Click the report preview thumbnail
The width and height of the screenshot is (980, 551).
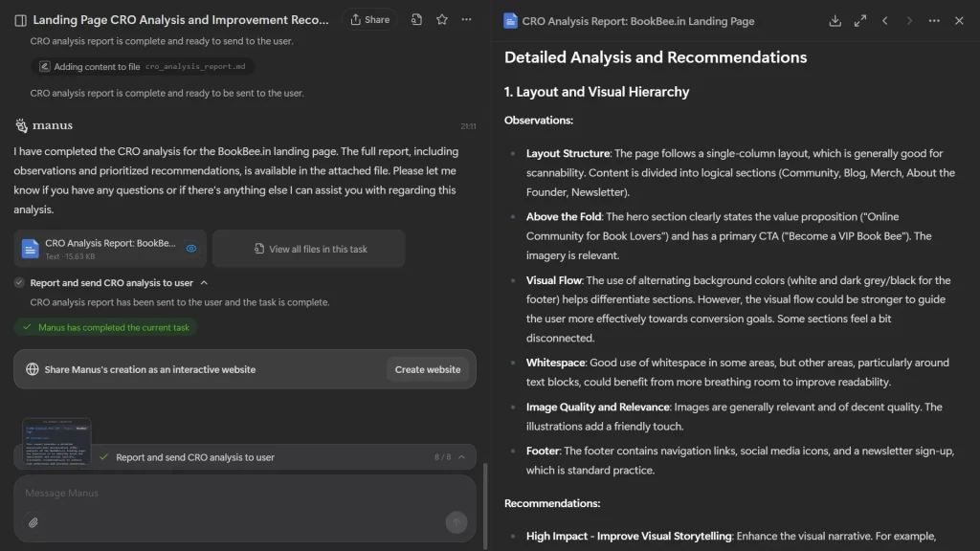click(x=56, y=443)
